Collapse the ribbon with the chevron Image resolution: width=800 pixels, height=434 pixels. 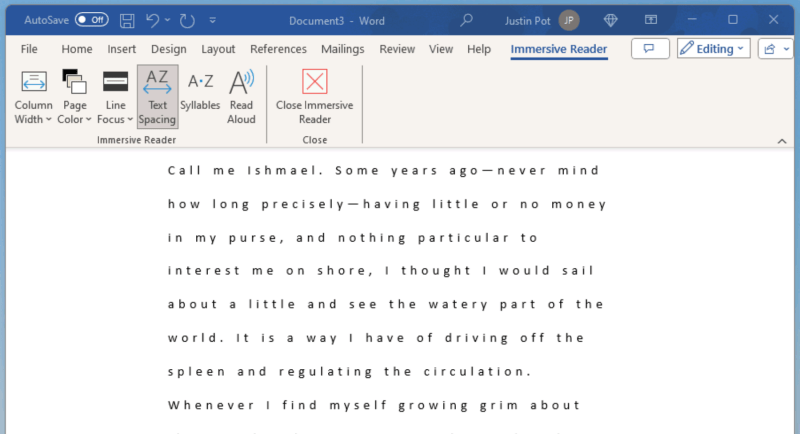click(782, 141)
